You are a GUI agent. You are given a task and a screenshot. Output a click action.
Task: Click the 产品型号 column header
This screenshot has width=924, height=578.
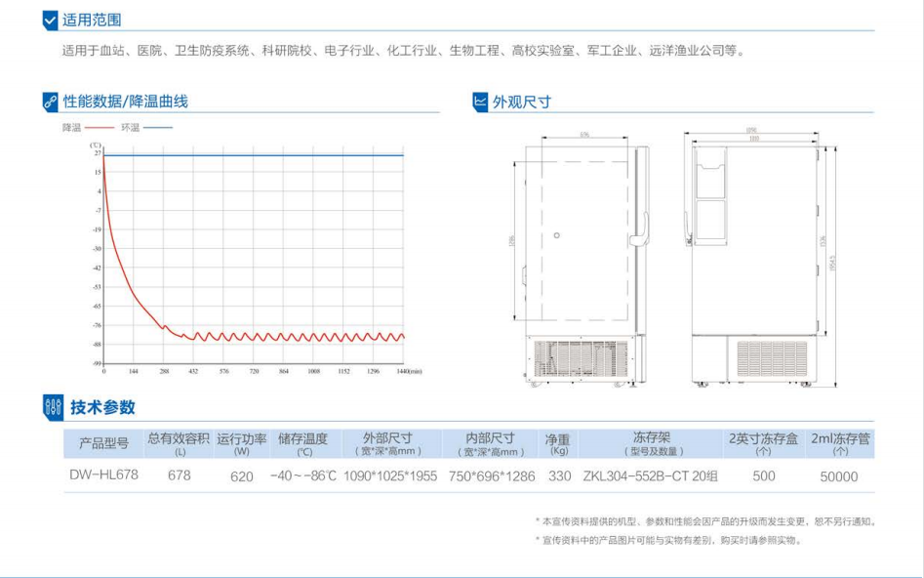[x=103, y=444]
